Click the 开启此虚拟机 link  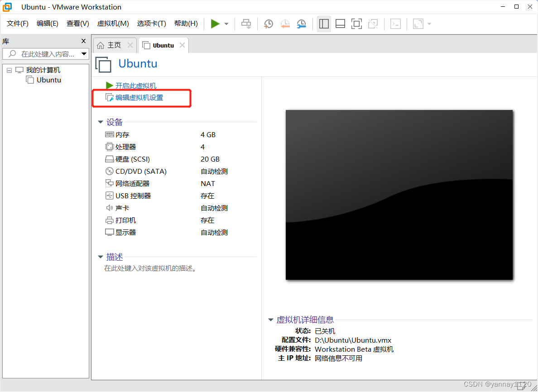click(135, 86)
